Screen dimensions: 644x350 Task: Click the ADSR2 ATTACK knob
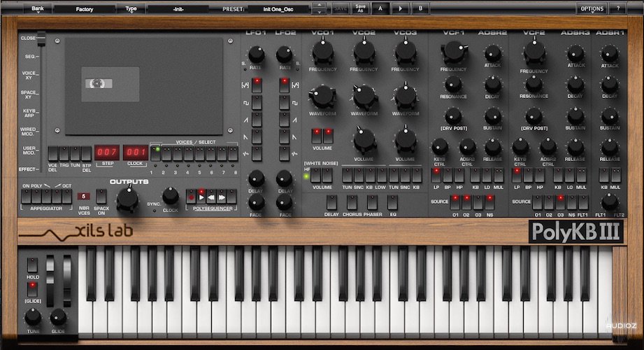[x=492, y=53]
